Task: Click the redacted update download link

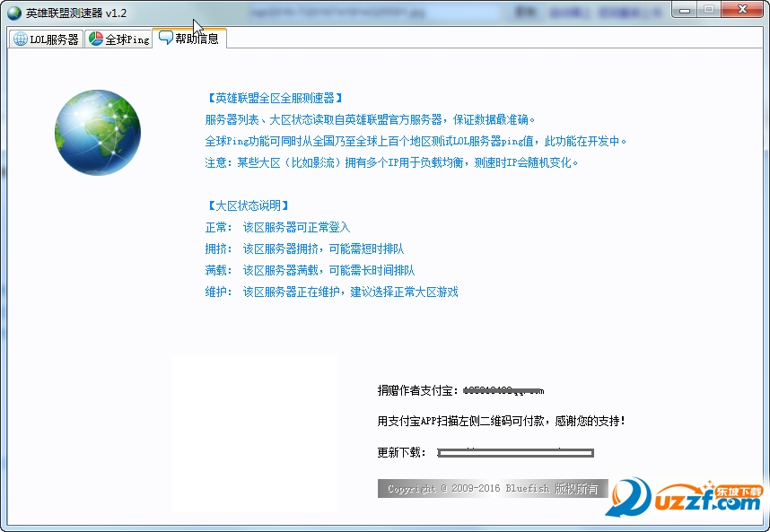Action: (516, 452)
